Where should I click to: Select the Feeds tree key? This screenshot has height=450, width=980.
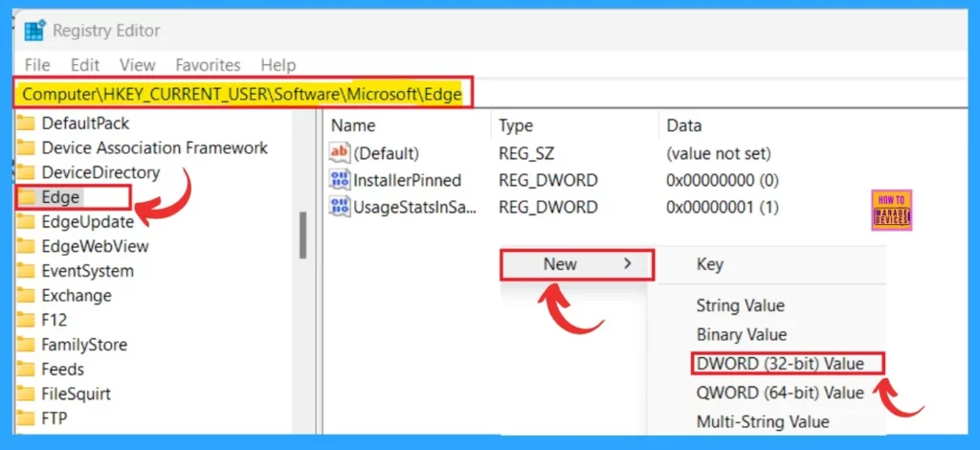tap(62, 370)
